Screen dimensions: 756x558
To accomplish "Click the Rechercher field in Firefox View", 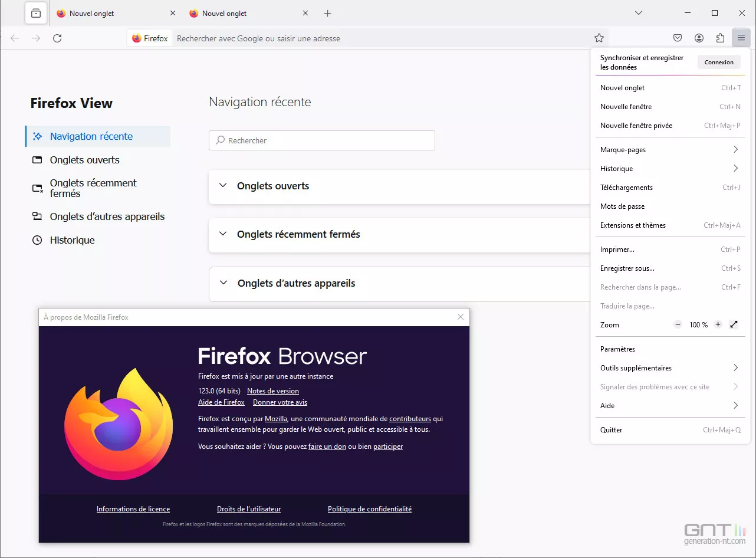I will coord(322,140).
